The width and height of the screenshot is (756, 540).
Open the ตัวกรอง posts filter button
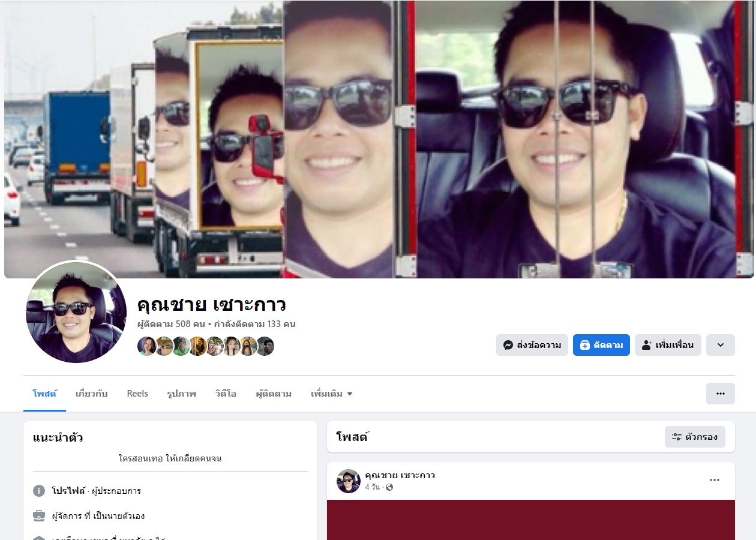(x=695, y=437)
